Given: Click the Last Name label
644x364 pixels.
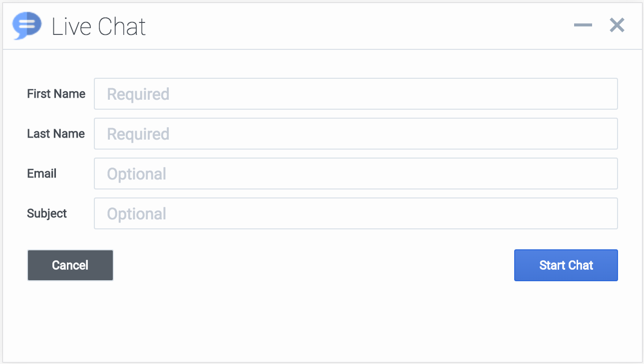Looking at the screenshot, I should pos(56,134).
